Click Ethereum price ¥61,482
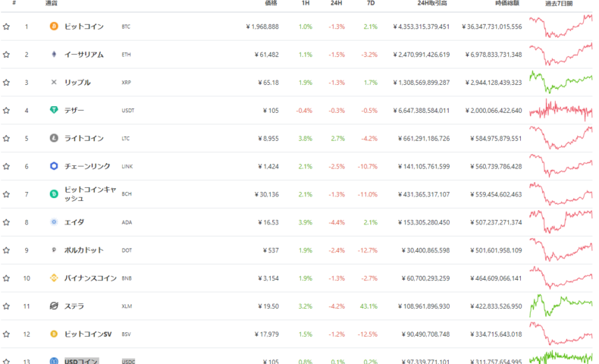The height and width of the screenshot is (364, 599). [x=267, y=55]
